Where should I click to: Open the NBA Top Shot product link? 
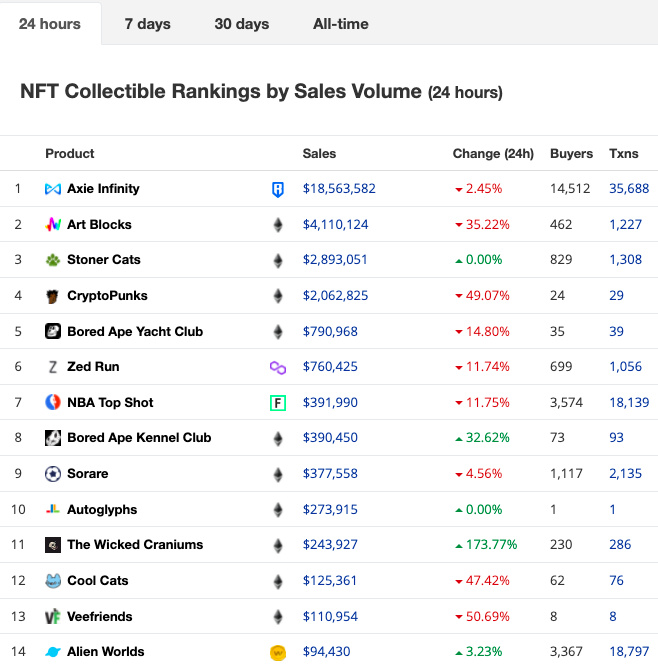pos(110,403)
